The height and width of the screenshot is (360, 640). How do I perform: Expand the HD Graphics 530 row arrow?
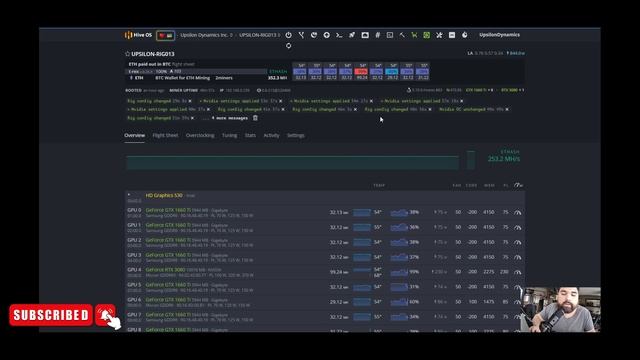pyautogui.click(x=129, y=195)
